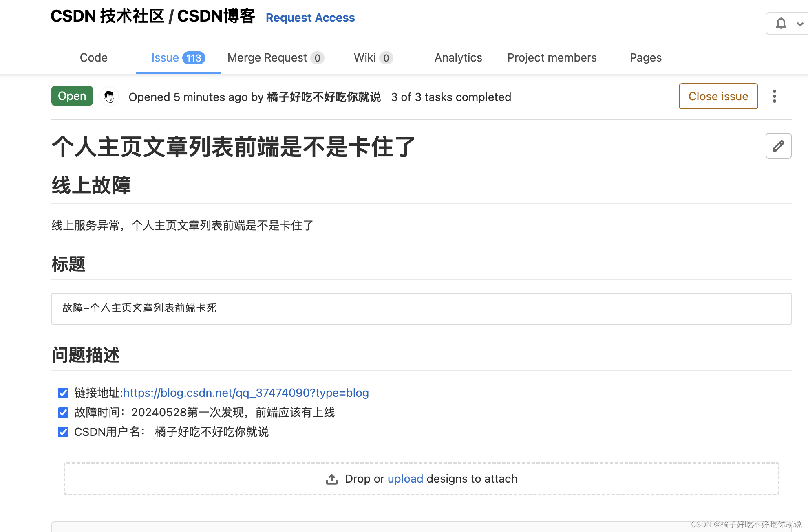
Task: Click the "0" counter next to Wiki
Action: 386,58
